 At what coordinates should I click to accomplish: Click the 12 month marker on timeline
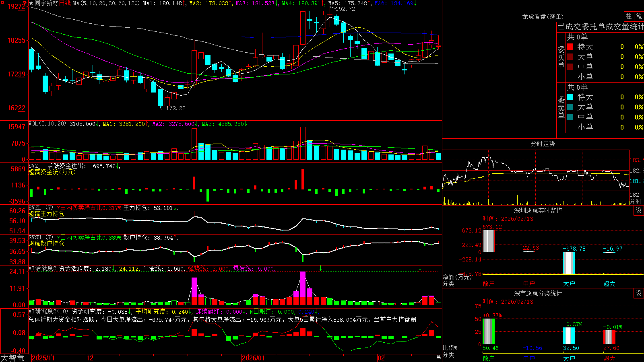pos(90,358)
